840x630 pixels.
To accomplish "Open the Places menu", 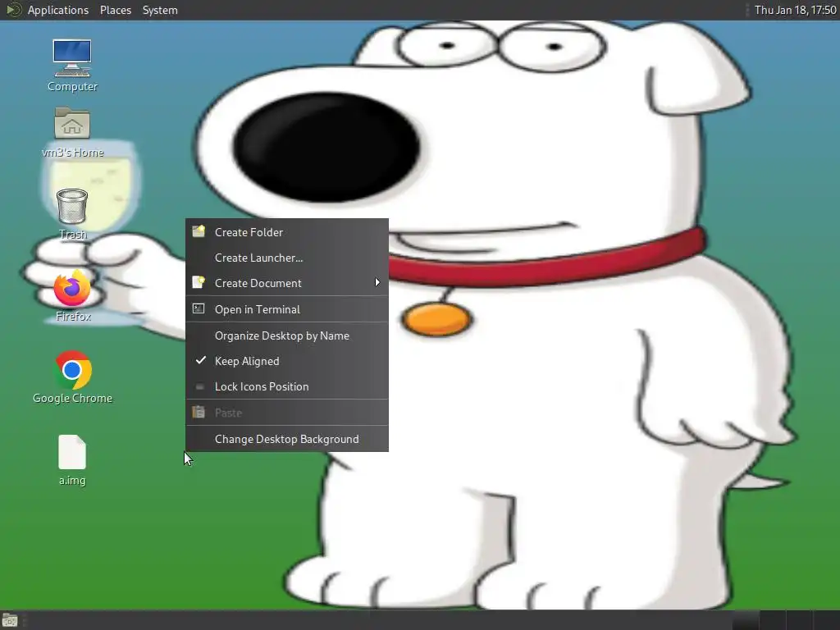I will pos(115,10).
